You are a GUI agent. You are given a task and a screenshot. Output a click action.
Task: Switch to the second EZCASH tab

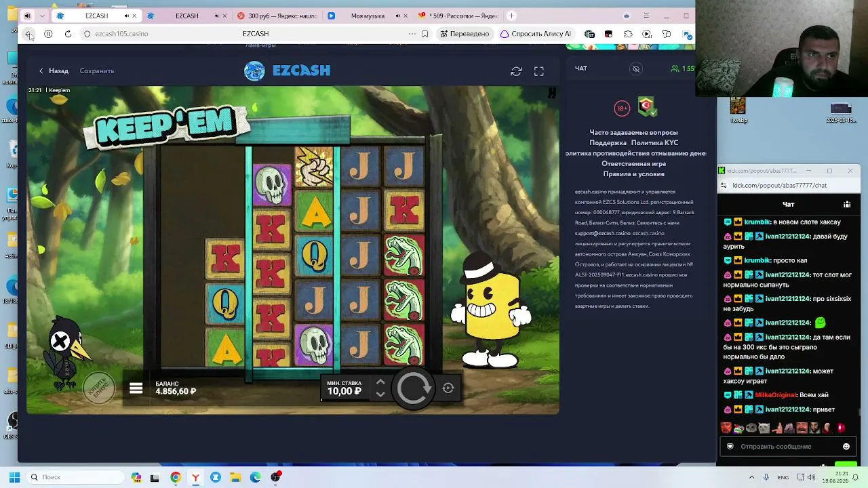click(186, 16)
